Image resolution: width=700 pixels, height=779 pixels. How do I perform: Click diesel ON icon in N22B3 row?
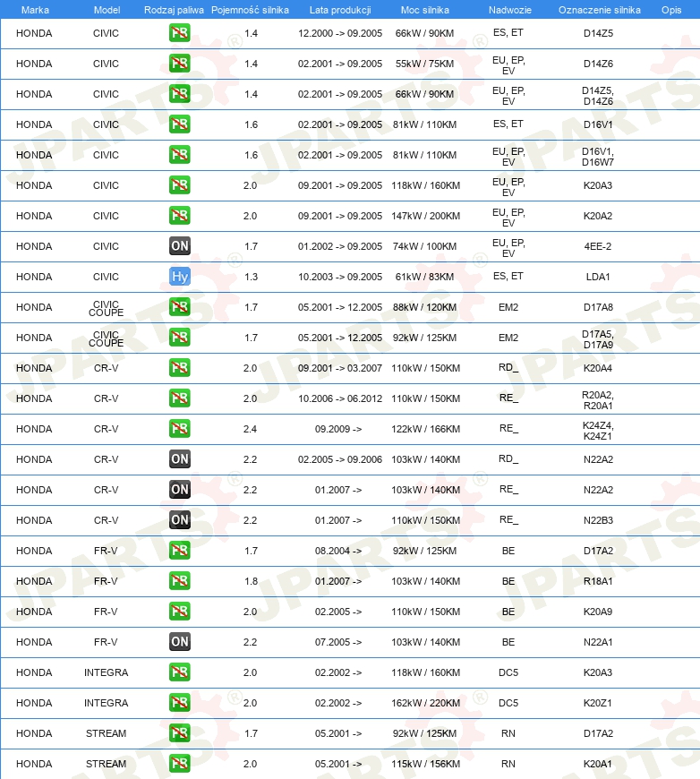pos(179,520)
